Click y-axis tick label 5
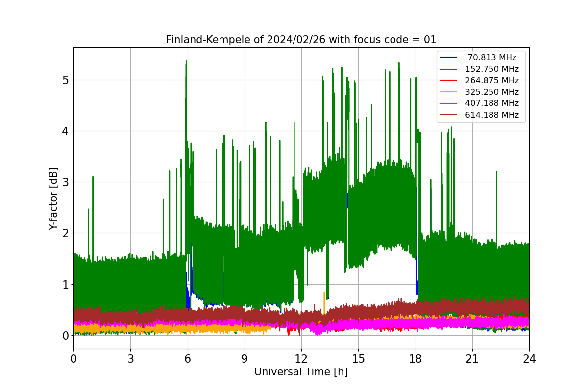This screenshot has width=588, height=392. [x=65, y=80]
